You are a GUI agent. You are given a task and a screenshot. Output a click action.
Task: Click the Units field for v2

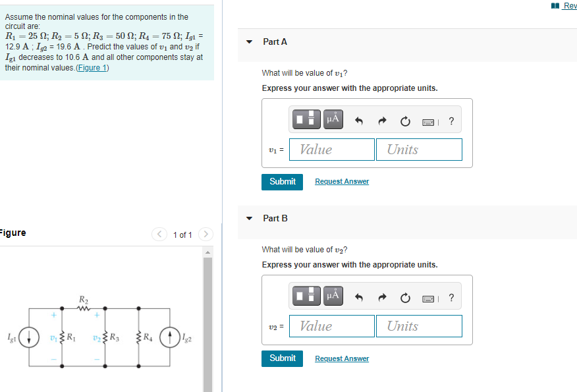(419, 325)
